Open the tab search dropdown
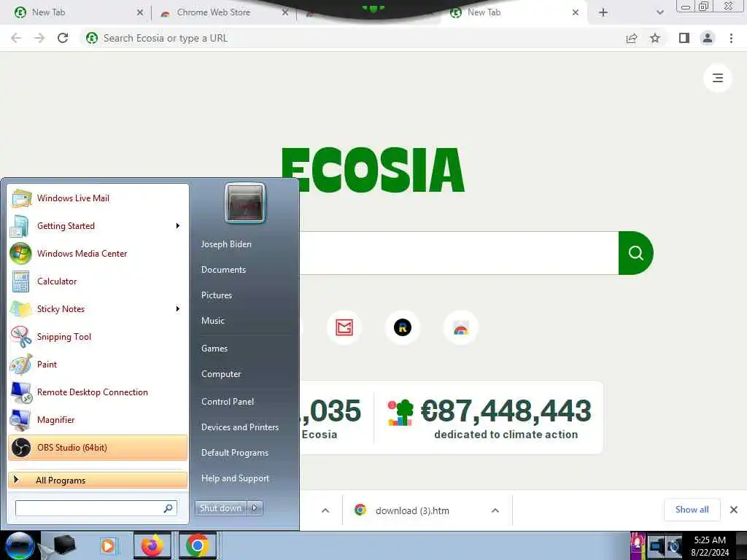Viewport: 747px width, 560px height. coord(659,12)
